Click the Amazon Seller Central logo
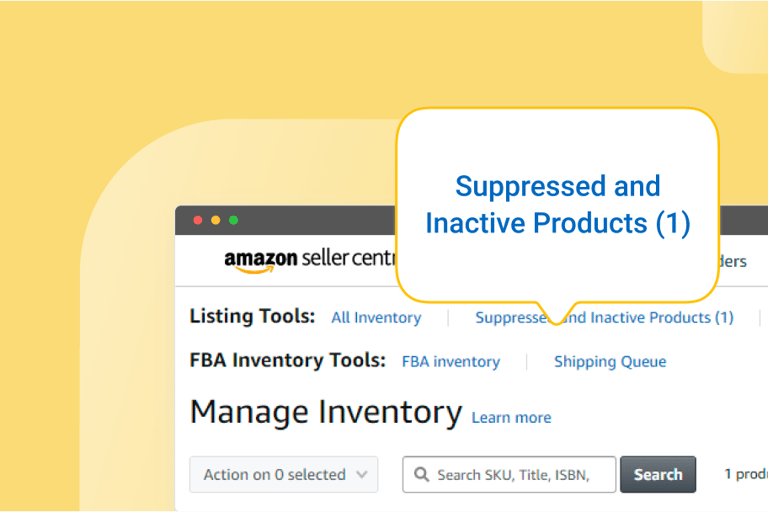Screen dimensions: 768x512 coord(310,260)
